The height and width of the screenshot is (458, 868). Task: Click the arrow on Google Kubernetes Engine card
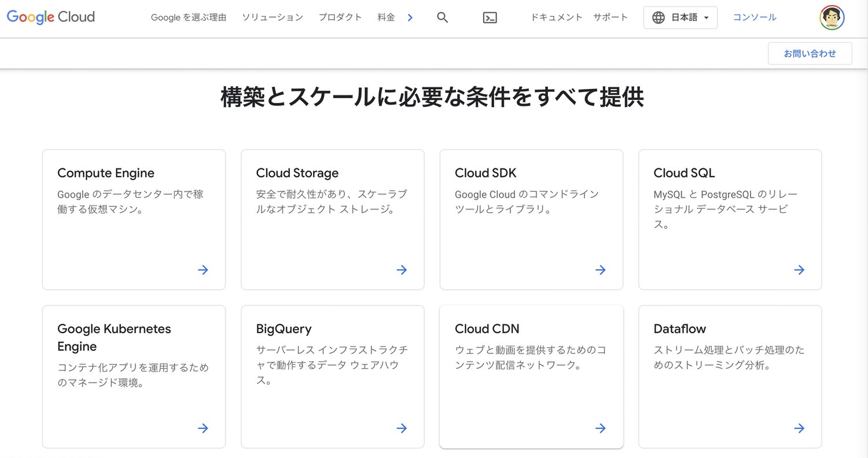pos(203,428)
